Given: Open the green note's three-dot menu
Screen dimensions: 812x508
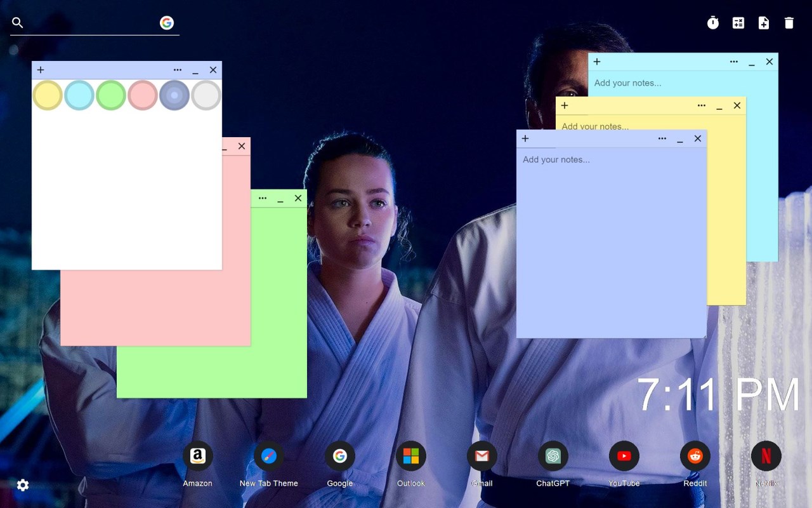Looking at the screenshot, I should click(x=263, y=198).
